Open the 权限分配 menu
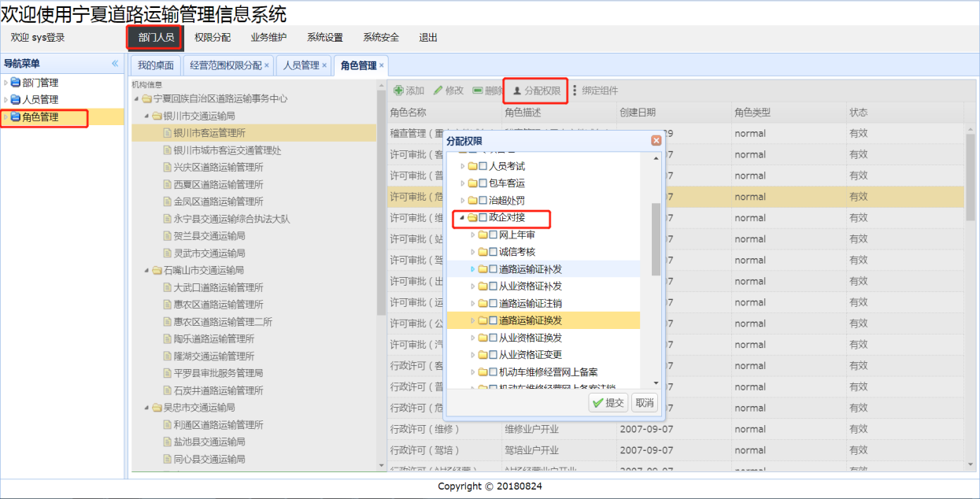The image size is (980, 499). point(213,37)
